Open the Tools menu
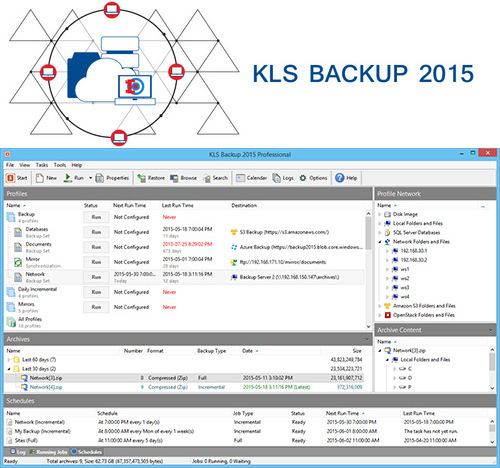 [x=60, y=165]
